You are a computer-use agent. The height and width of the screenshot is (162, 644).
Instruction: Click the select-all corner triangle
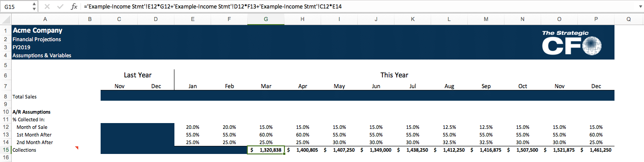pos(5,20)
